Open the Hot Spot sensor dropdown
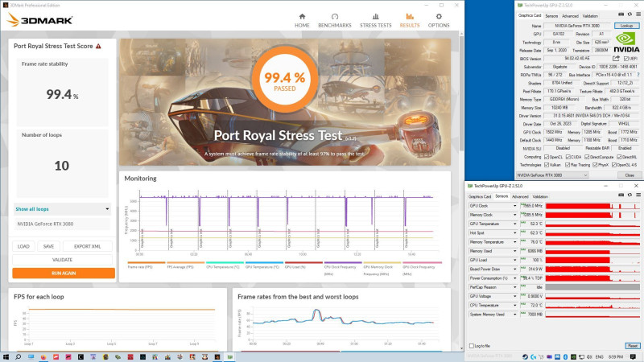 (514, 233)
